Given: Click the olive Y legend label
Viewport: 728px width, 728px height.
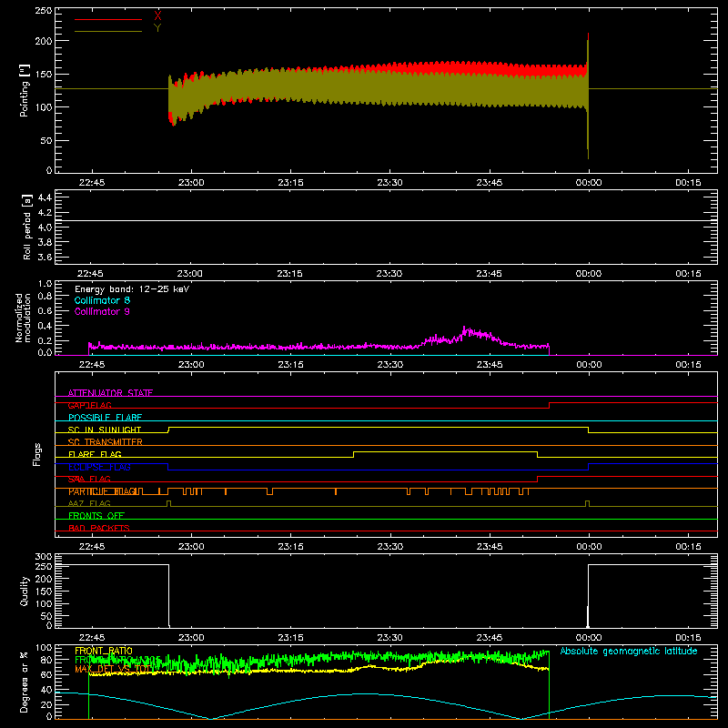Looking at the screenshot, I should [157, 28].
